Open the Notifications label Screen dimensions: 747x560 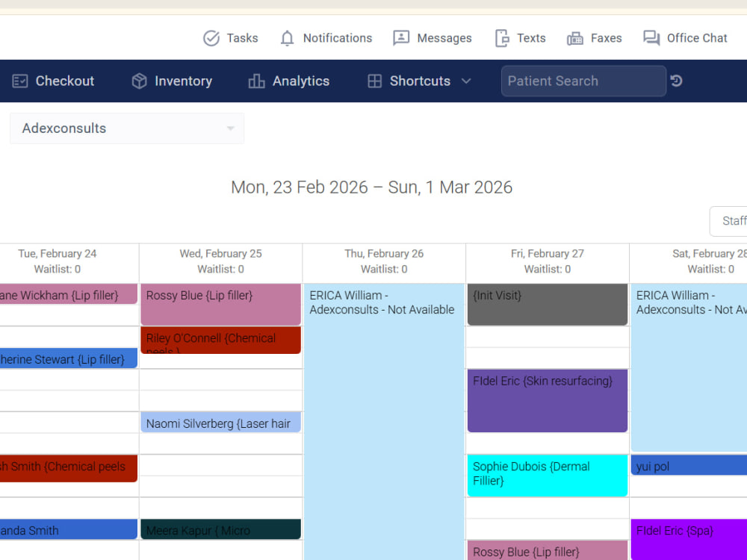338,38
